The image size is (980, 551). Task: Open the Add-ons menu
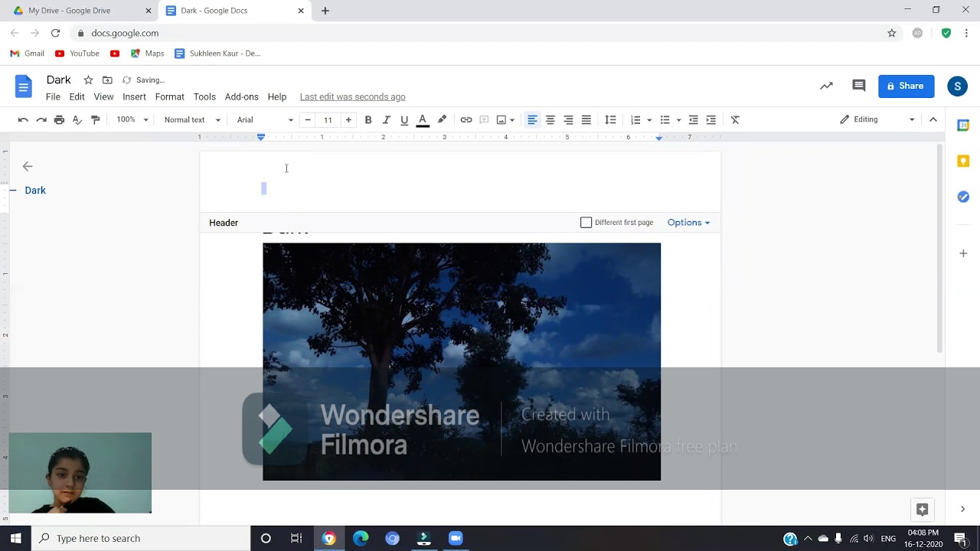coord(241,96)
